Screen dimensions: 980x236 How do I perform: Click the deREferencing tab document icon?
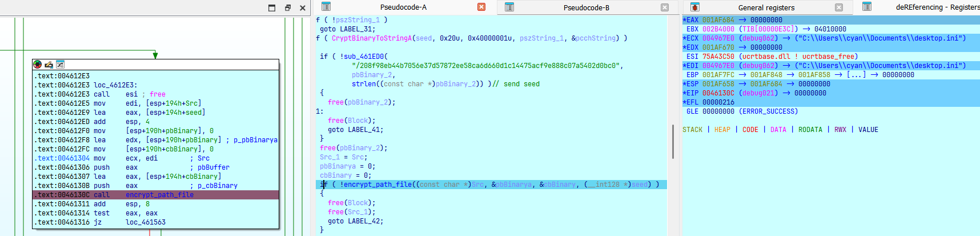click(866, 7)
